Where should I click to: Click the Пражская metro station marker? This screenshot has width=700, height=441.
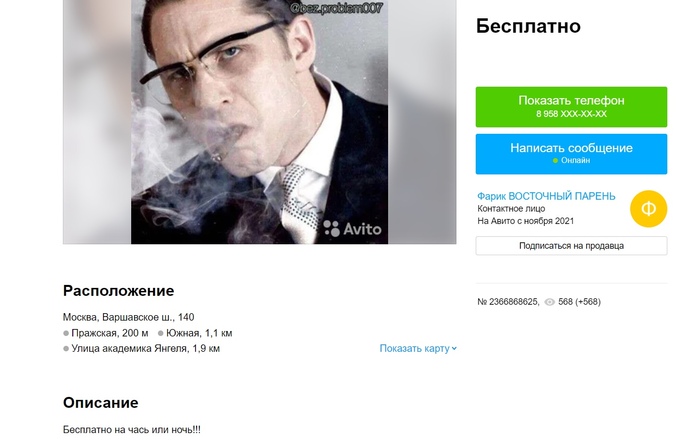(x=66, y=333)
